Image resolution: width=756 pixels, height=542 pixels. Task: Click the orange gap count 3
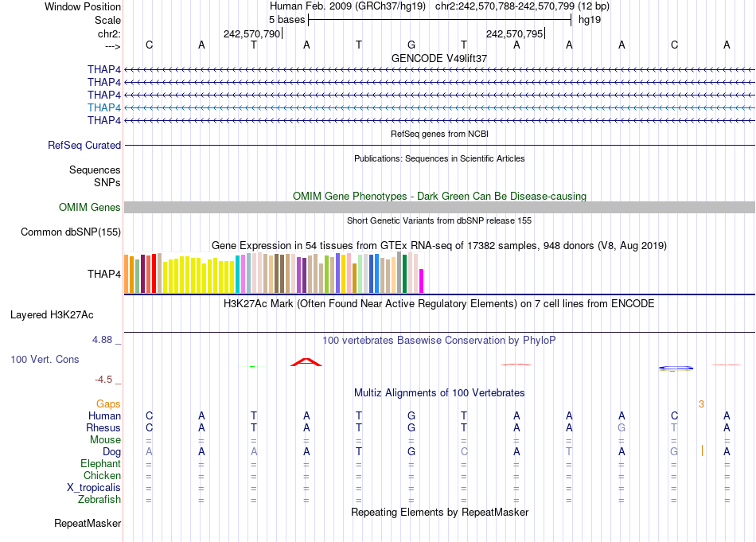pos(702,404)
